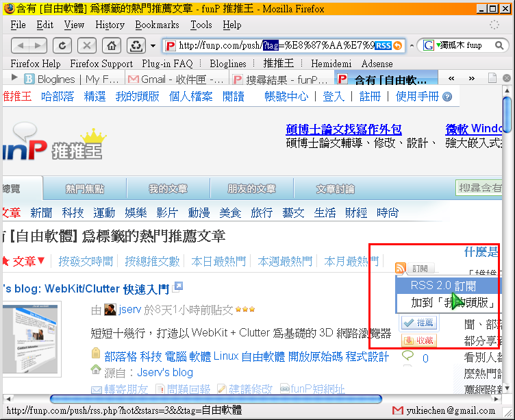Screen dimensions: 515x420
Task: Open the Firefox Help bookmark
Action: pos(36,64)
